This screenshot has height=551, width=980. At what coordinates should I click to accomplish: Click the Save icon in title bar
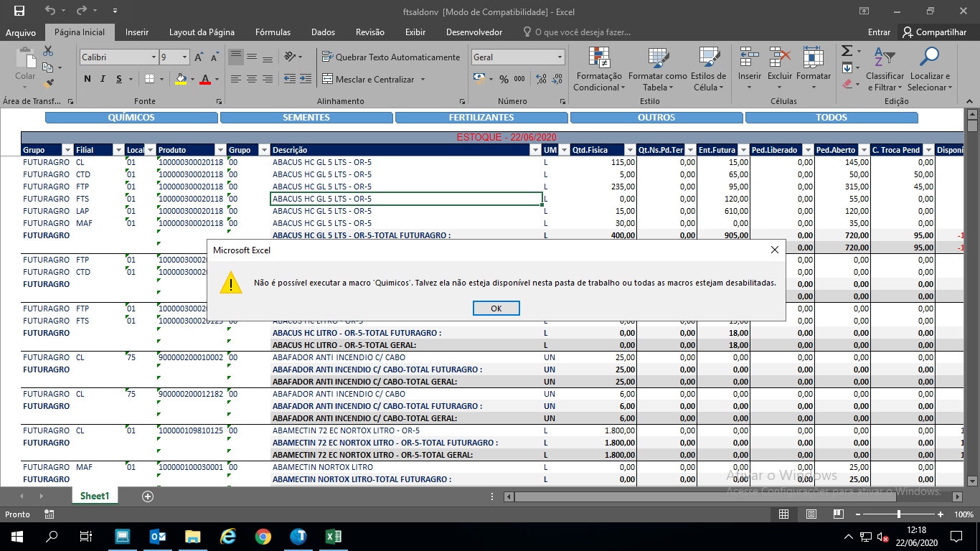tap(19, 11)
